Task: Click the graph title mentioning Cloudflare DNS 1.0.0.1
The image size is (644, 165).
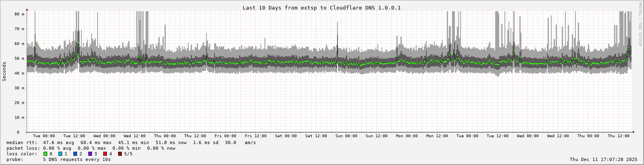Action: coord(321,8)
